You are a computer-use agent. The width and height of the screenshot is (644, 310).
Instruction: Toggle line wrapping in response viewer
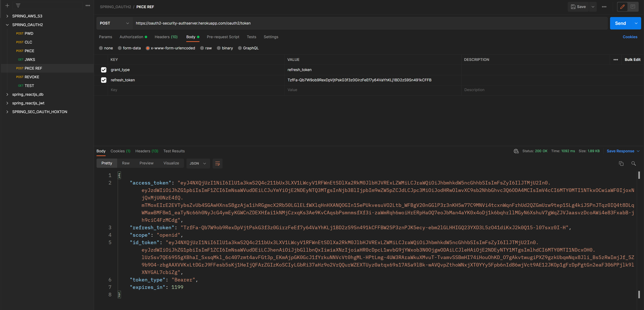(x=217, y=163)
